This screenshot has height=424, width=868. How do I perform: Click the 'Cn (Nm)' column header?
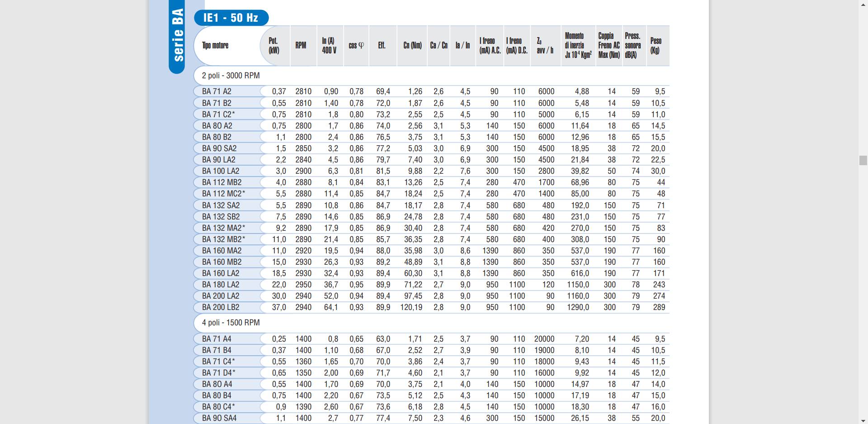pos(412,45)
